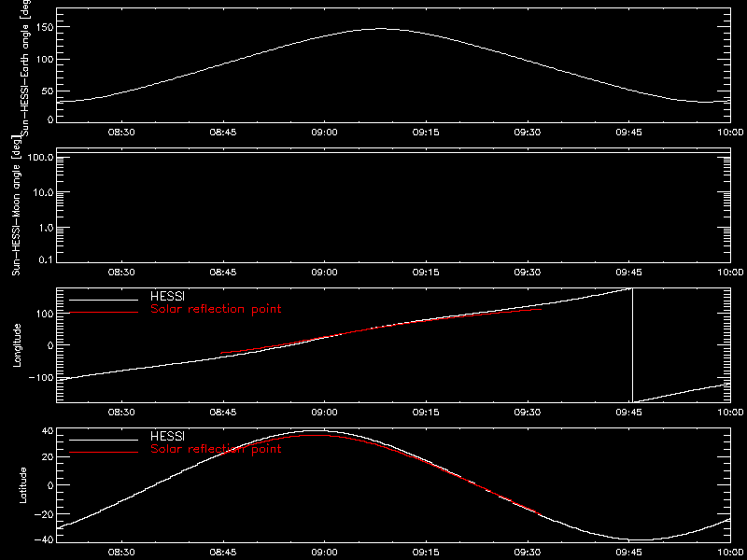The height and width of the screenshot is (560, 747).
Task: Click 08:45 label under Longitude plot
Action: (x=223, y=413)
